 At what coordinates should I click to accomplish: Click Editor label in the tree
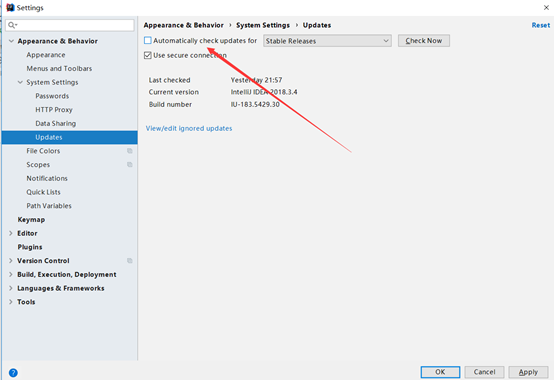pyautogui.click(x=27, y=233)
